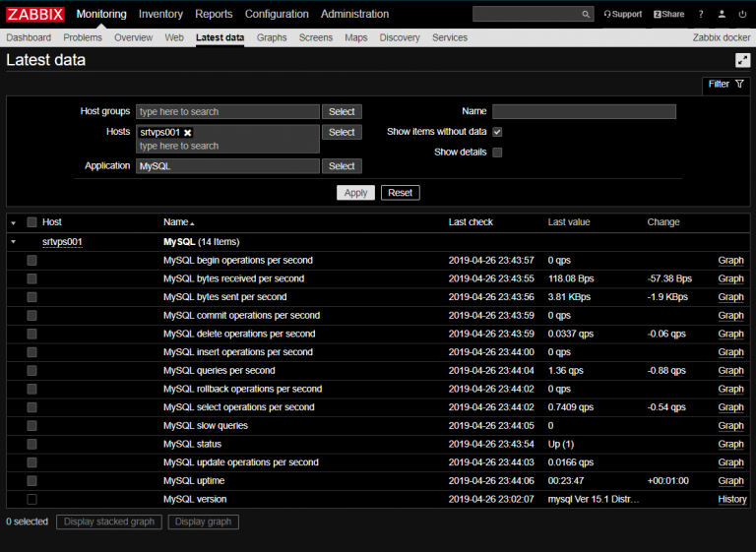Open the help question mark icon
The height and width of the screenshot is (552, 756).
point(701,15)
